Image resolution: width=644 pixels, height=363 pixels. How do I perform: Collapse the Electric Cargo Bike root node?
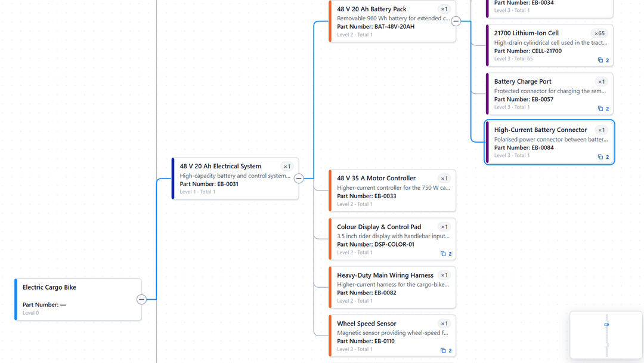[141, 299]
